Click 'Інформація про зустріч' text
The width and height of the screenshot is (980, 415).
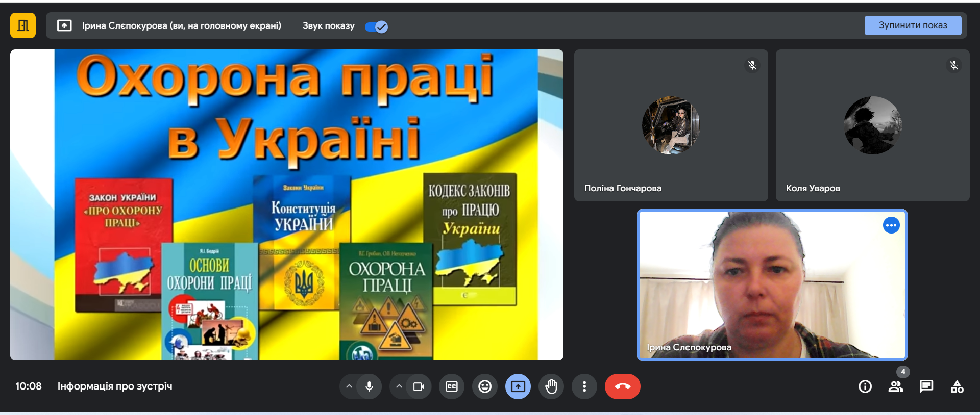115,386
